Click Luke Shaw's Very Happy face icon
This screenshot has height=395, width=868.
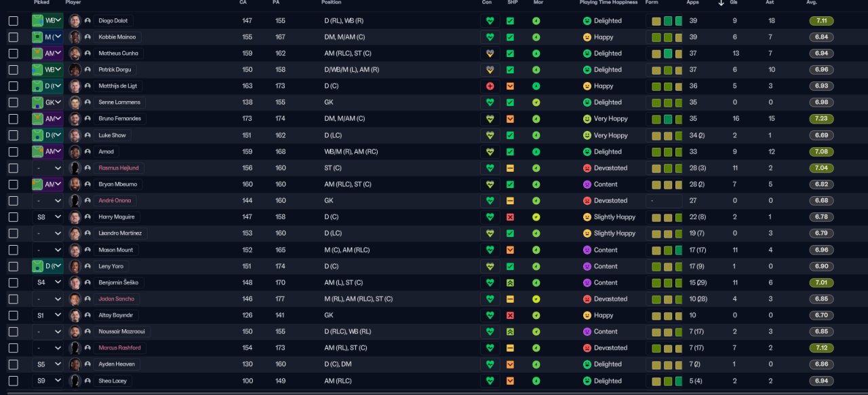click(587, 136)
